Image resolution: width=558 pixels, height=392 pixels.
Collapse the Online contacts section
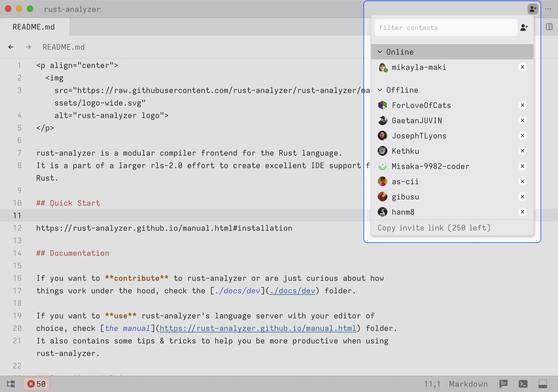click(x=380, y=52)
